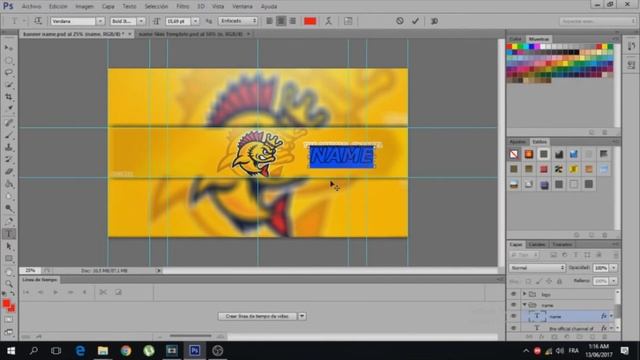This screenshot has height=360, width=640.
Task: Click lock all layer icon
Action: pyautogui.click(x=560, y=281)
